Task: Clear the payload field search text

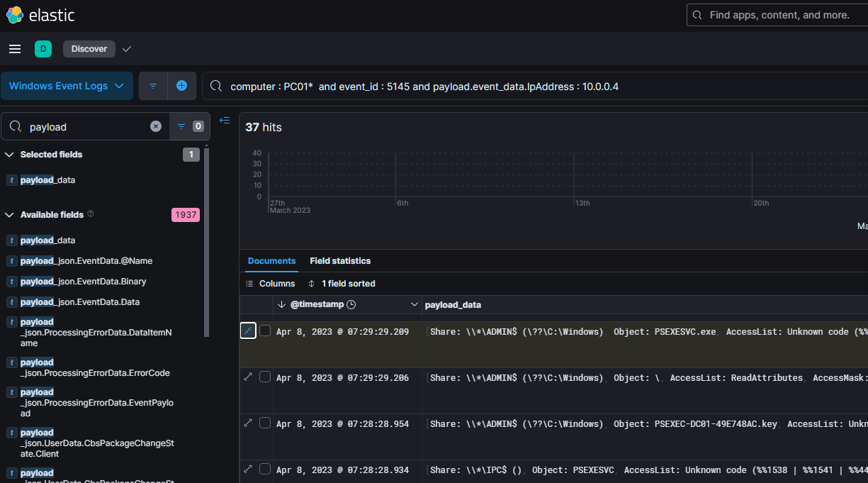Action: point(156,126)
